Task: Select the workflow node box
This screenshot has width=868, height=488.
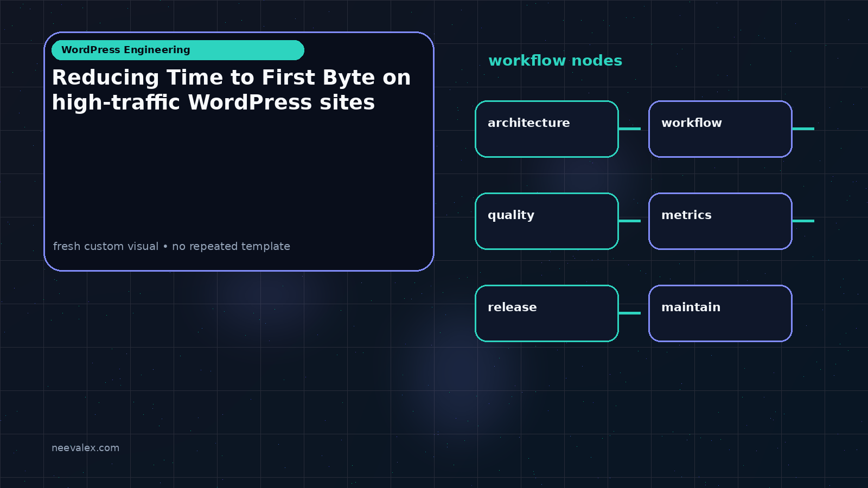Action: [x=720, y=129]
